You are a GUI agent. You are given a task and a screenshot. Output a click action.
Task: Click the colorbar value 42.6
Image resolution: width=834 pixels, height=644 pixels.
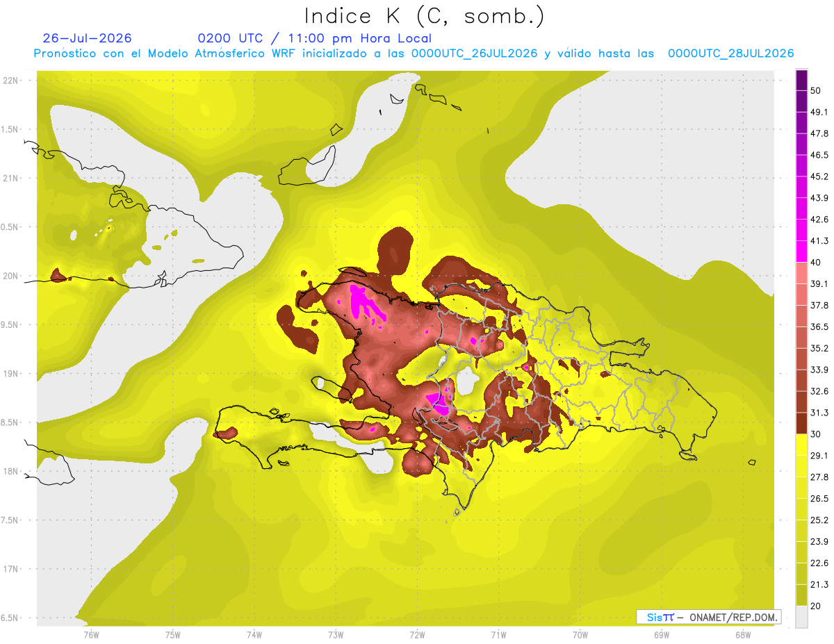coord(819,220)
